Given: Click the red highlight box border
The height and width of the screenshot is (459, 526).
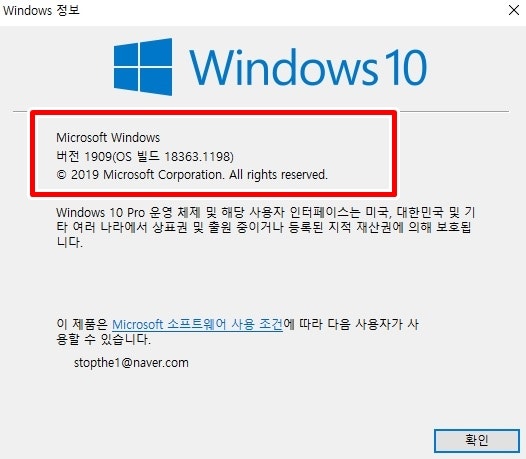Looking at the screenshot, I should (214, 113).
